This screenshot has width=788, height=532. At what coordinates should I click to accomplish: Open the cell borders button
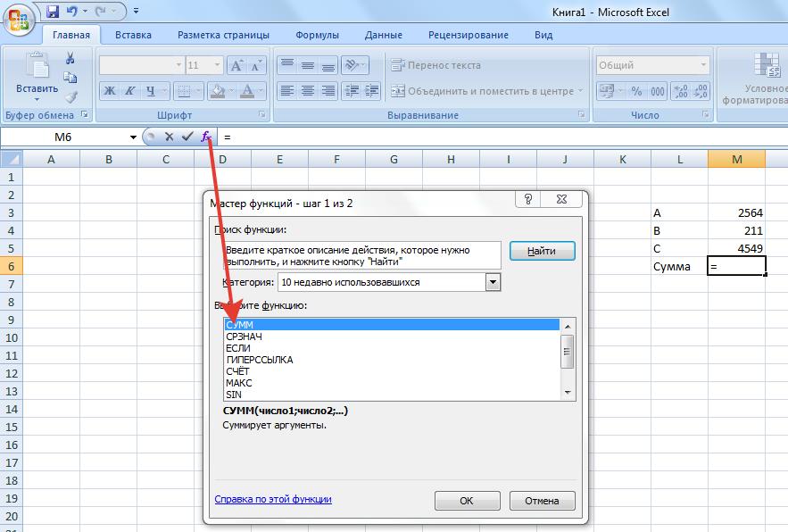(x=184, y=91)
